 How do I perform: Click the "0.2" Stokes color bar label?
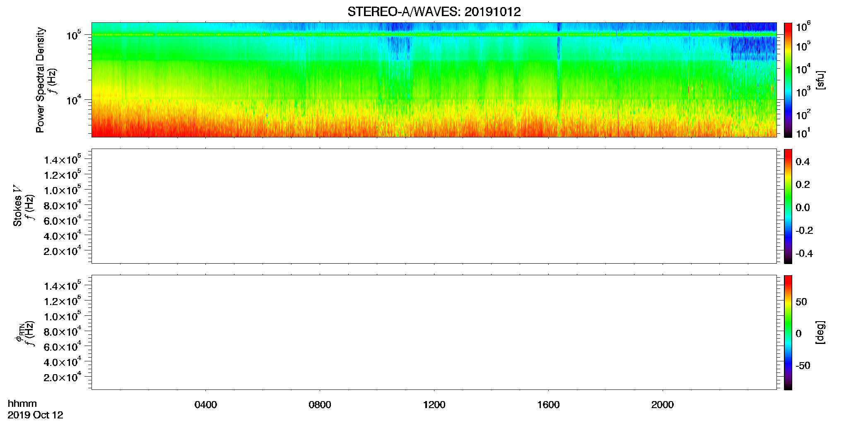coord(803,185)
